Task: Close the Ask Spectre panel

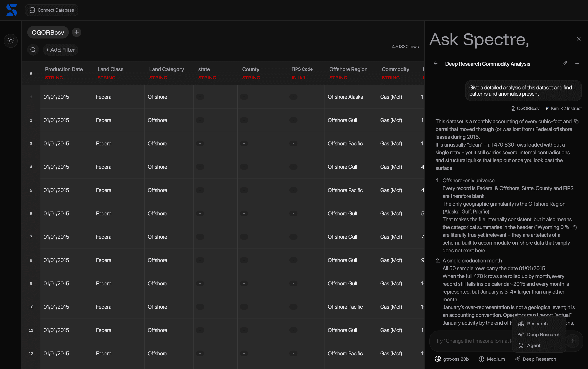Action: 578,39
